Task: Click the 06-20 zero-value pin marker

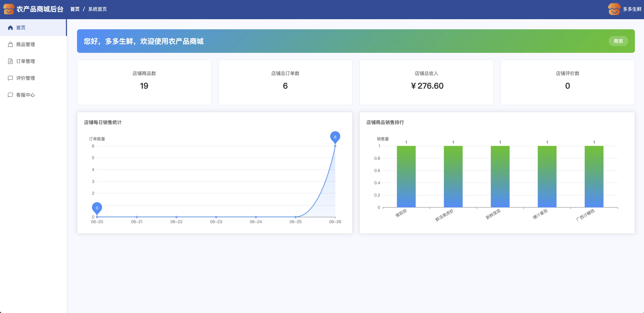Action: point(97,208)
